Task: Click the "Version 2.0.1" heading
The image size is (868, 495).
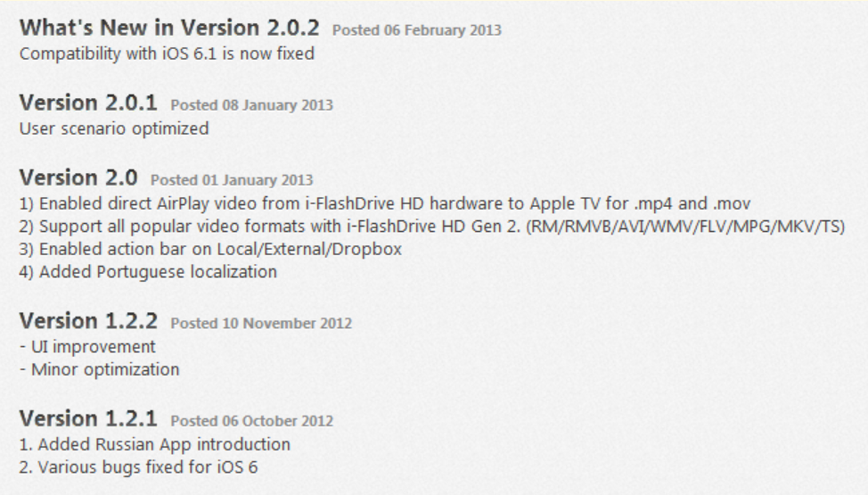Action: pyautogui.click(x=88, y=103)
